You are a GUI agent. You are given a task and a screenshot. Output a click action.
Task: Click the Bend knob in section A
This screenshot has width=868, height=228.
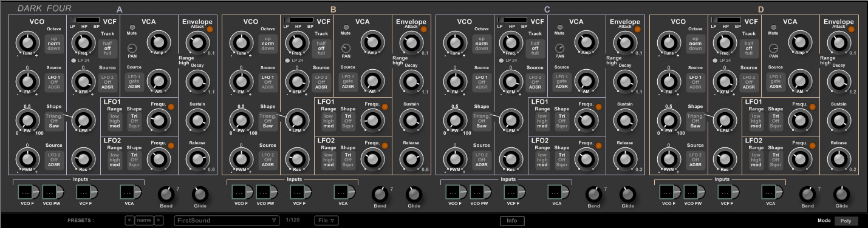[x=166, y=194]
